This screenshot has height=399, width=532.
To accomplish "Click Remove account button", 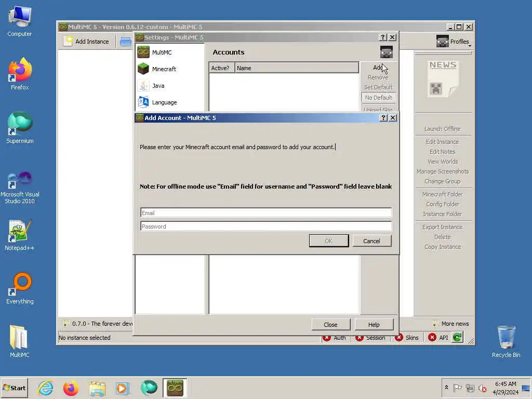I will click(378, 77).
